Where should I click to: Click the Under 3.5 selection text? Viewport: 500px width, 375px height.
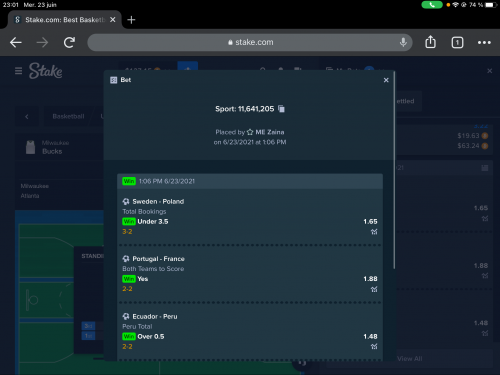153,222
